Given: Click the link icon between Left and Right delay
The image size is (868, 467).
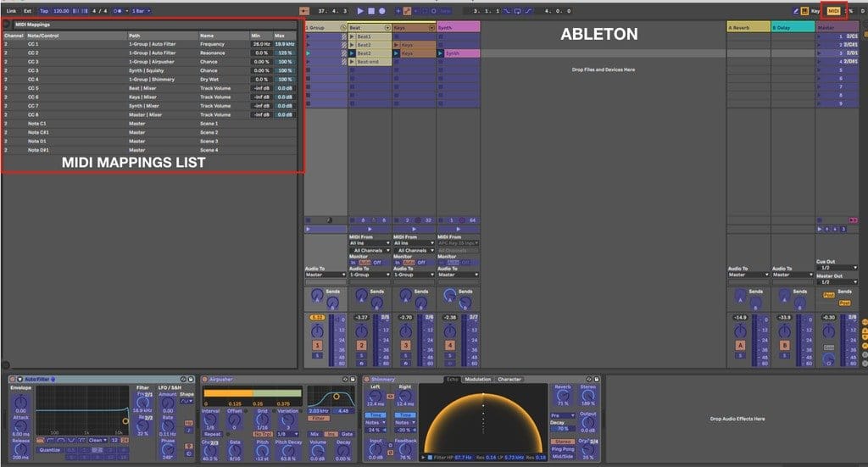Looking at the screenshot, I should click(390, 396).
